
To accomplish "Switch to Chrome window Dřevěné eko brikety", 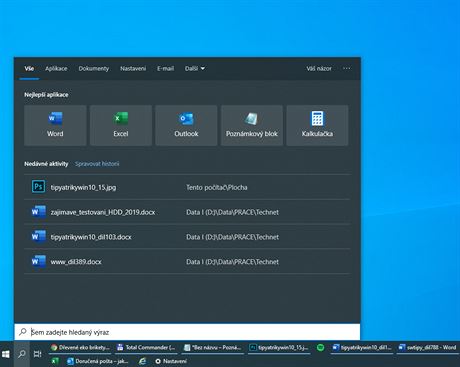I will click(x=80, y=347).
